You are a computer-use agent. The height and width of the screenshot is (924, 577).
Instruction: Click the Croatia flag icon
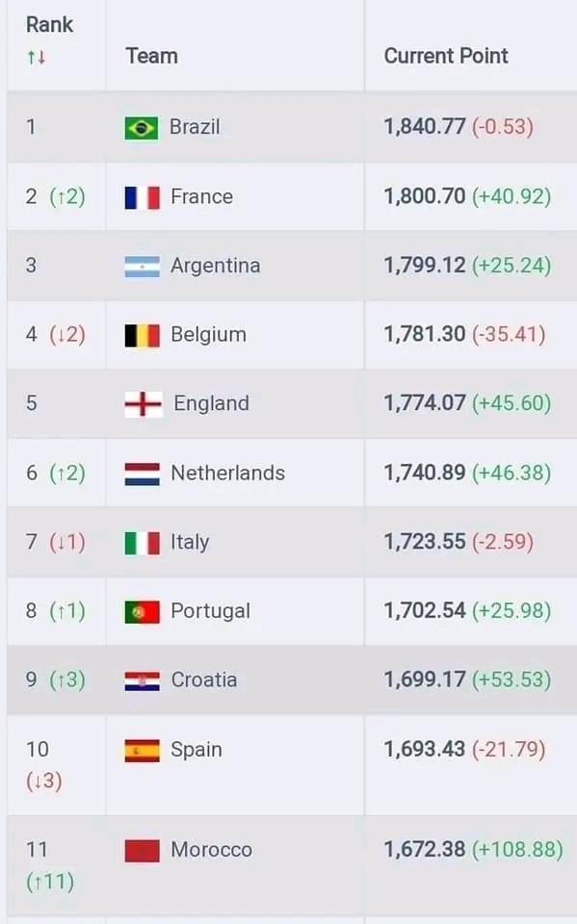[x=141, y=680]
